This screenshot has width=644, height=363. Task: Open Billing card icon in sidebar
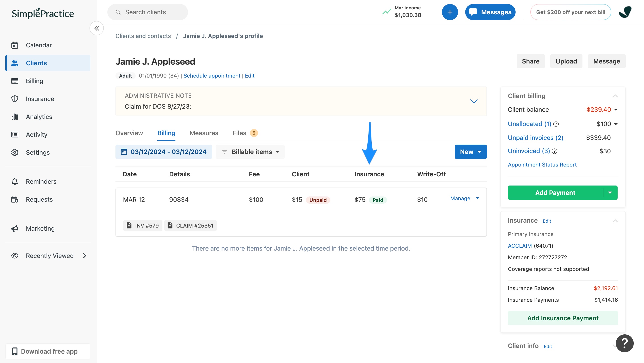15,81
